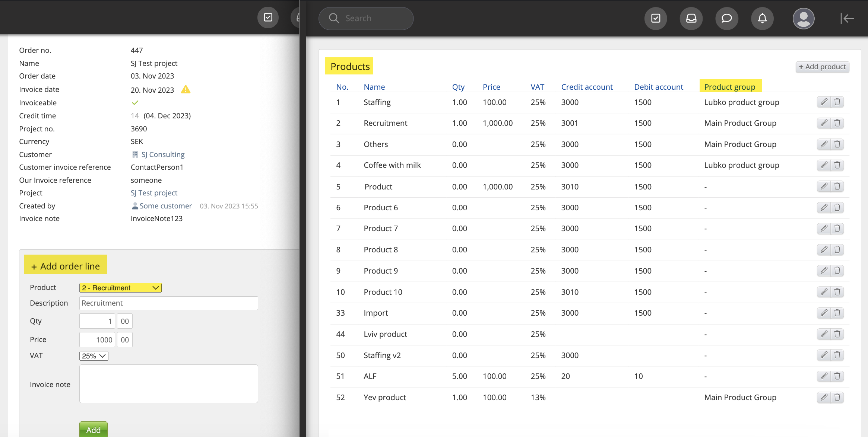Open the inbox tray icon

[691, 18]
